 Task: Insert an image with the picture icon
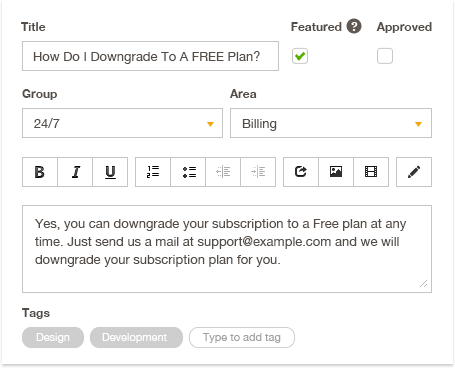coord(336,172)
